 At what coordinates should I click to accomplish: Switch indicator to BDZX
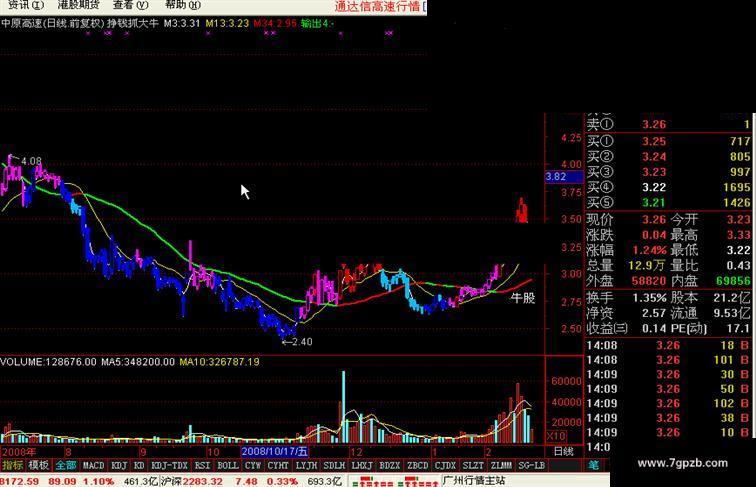390,465
